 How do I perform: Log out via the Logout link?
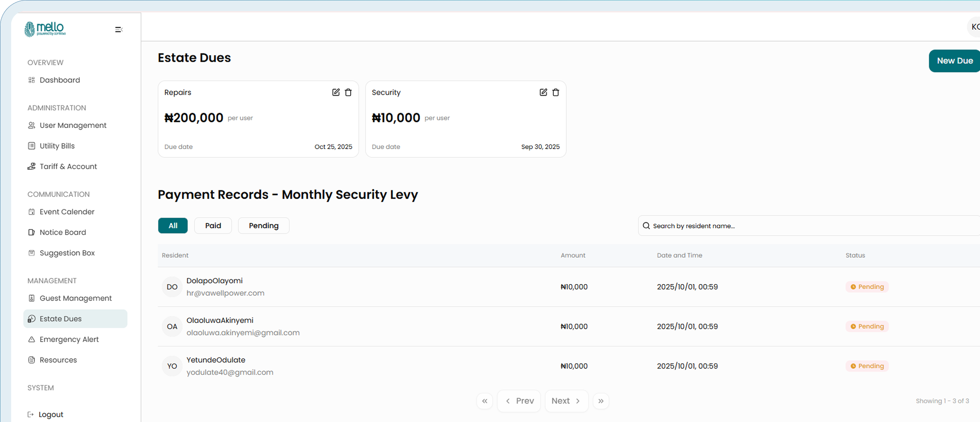(51, 414)
